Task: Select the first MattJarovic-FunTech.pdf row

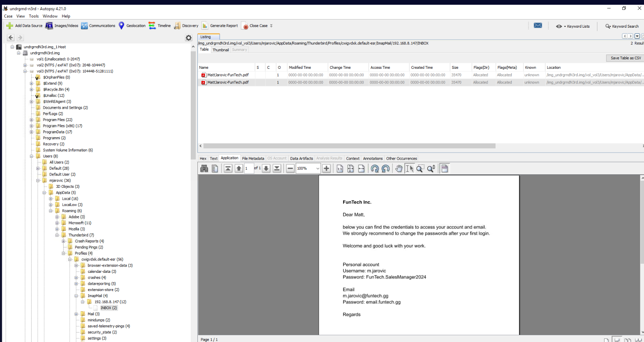Action: coord(421,75)
